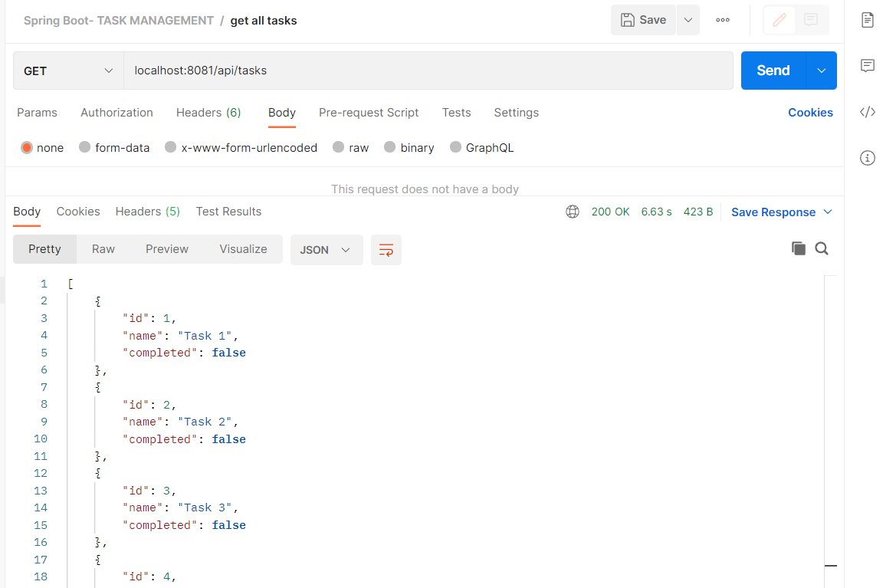The image size is (883, 588).
Task: Open the comments panel in right sidebar
Action: (x=867, y=66)
